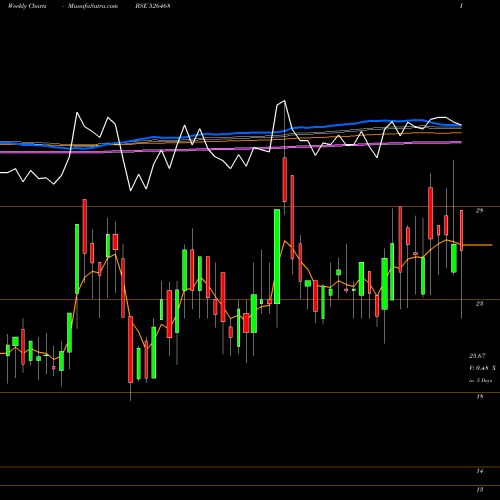Click the '14' price axis label
Screen dimensions: 500x500
tap(479, 471)
